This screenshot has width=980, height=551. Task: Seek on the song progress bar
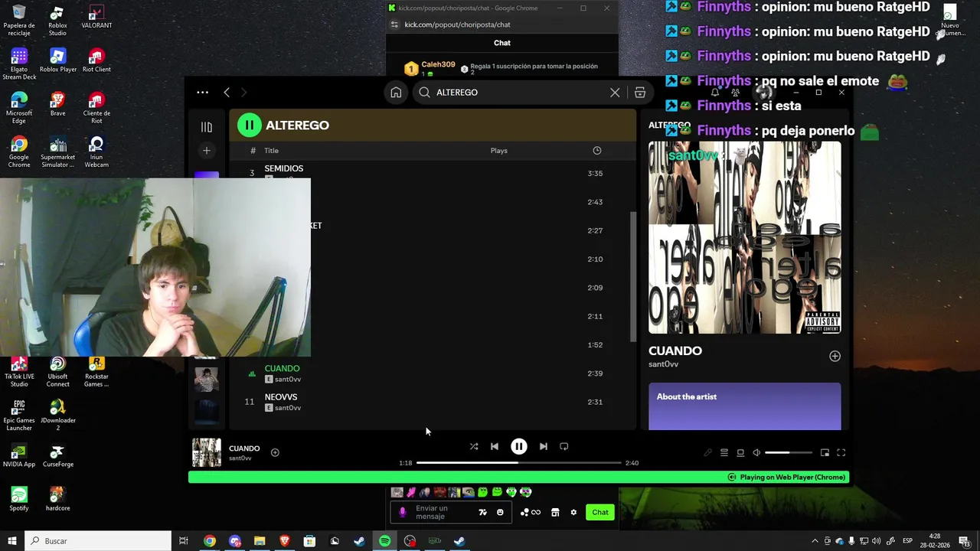coord(519,463)
